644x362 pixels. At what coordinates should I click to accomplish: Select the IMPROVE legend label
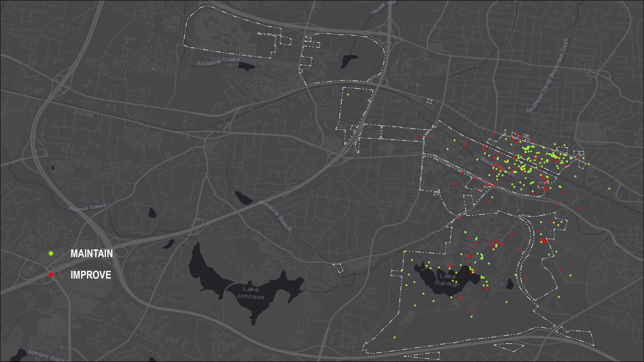(x=91, y=275)
